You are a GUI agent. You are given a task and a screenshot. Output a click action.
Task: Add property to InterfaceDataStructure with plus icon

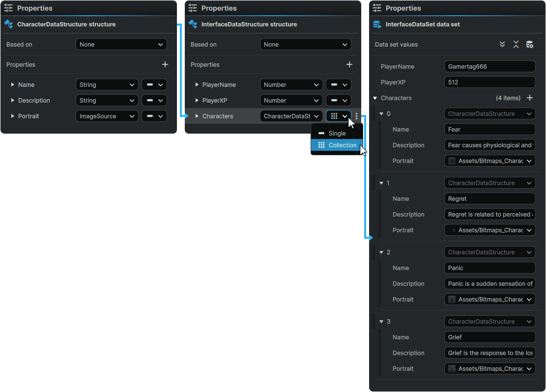click(349, 64)
